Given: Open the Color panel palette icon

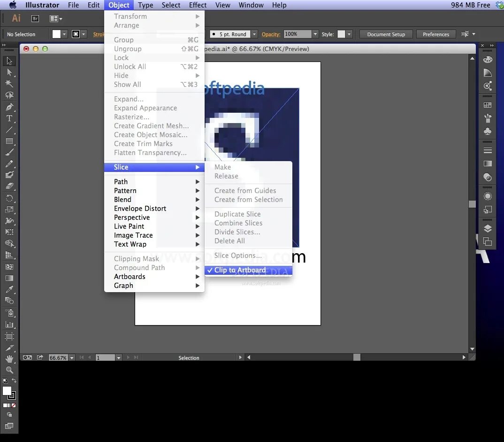Looking at the screenshot, I should (x=488, y=60).
